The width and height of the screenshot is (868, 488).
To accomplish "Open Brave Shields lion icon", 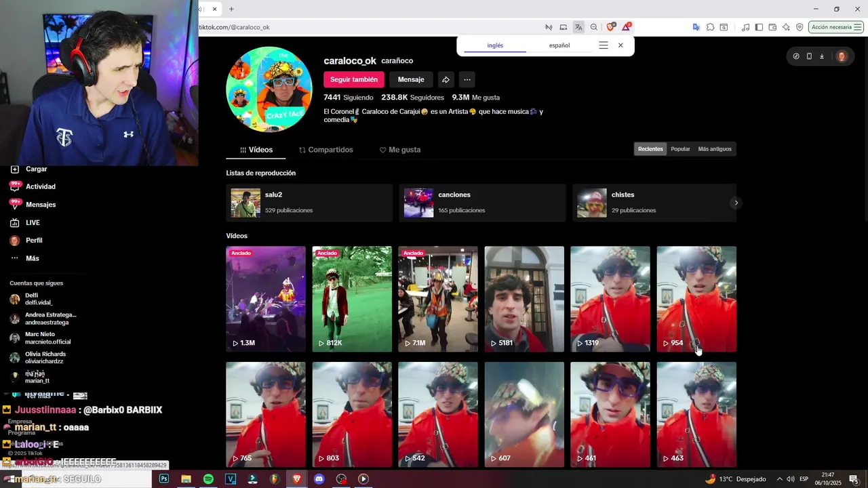I will click(610, 27).
